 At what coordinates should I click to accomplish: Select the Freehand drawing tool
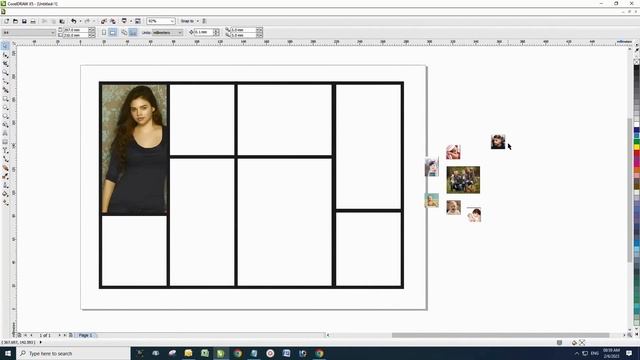click(x=5, y=81)
